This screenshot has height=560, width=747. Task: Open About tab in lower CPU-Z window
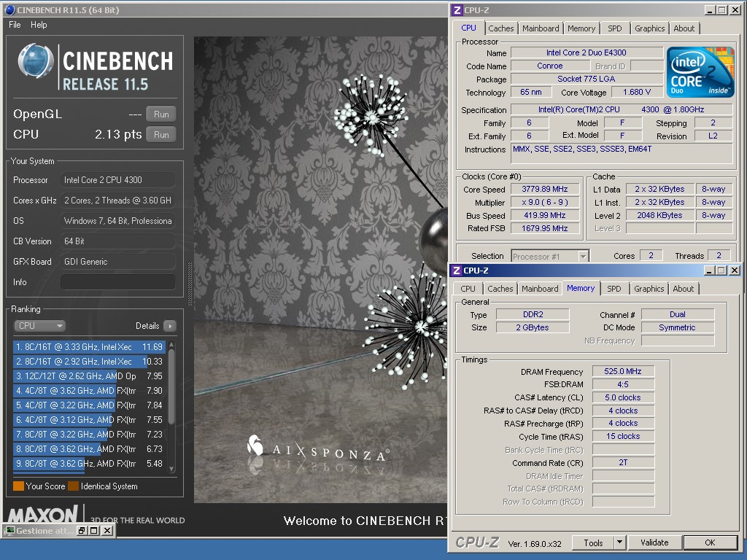(x=683, y=289)
